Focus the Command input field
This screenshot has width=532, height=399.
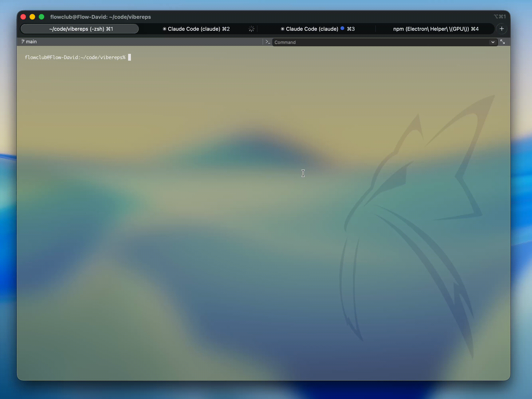(x=380, y=42)
